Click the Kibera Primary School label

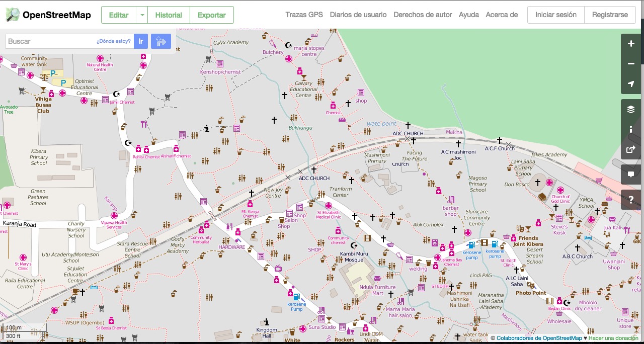pos(39,157)
